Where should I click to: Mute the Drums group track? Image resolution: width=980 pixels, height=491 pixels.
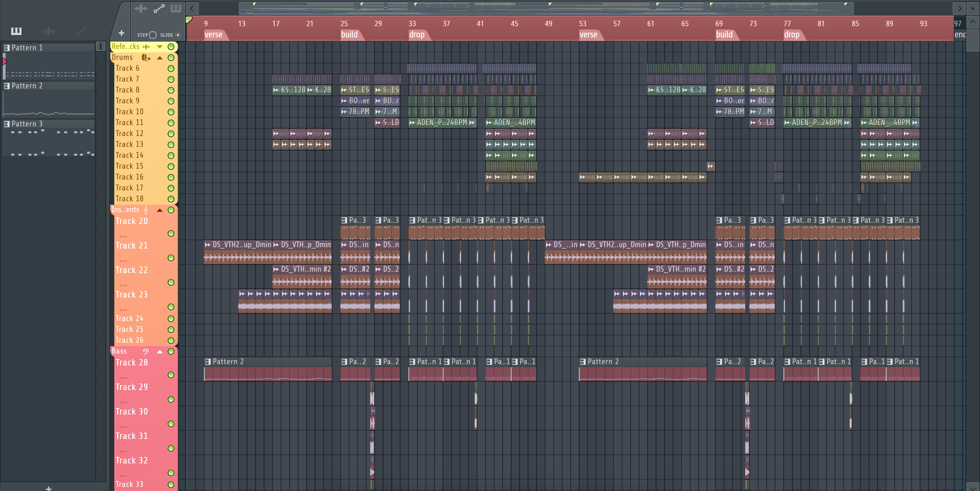pos(171,58)
